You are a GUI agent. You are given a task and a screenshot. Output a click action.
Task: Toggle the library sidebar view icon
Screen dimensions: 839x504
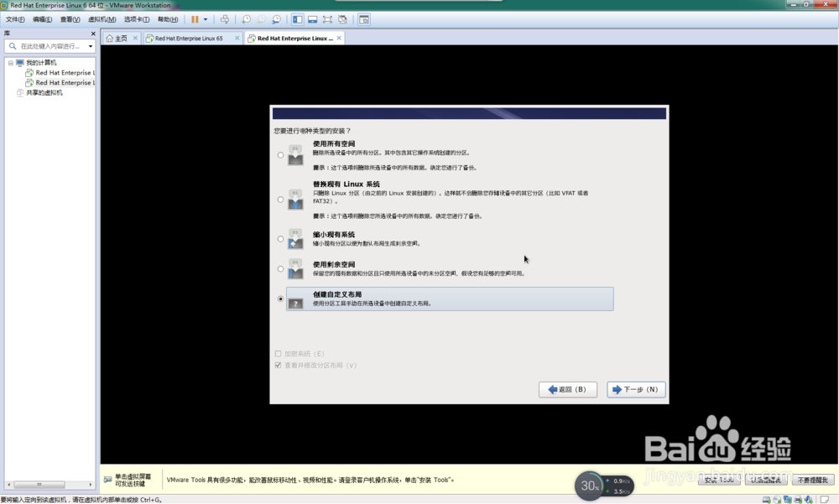click(298, 19)
